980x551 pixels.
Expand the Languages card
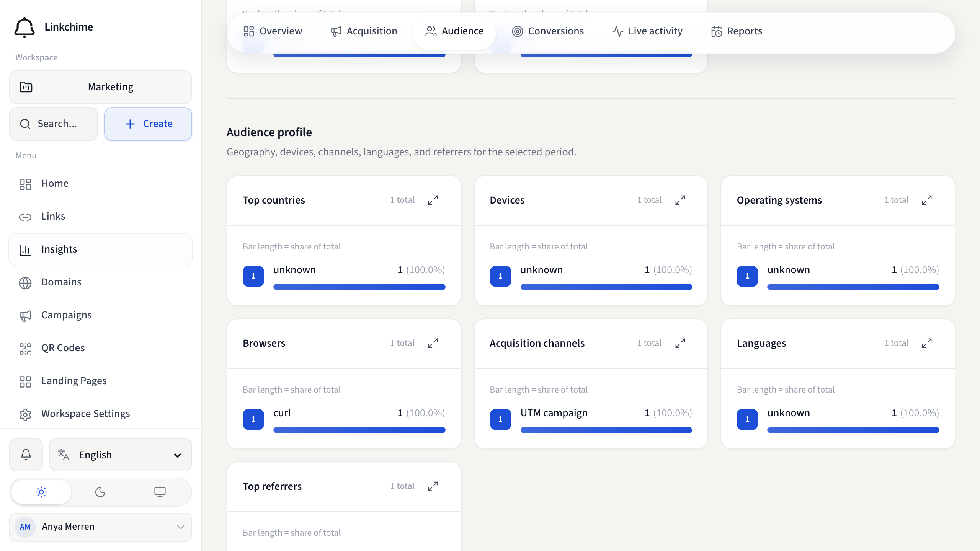pos(927,343)
